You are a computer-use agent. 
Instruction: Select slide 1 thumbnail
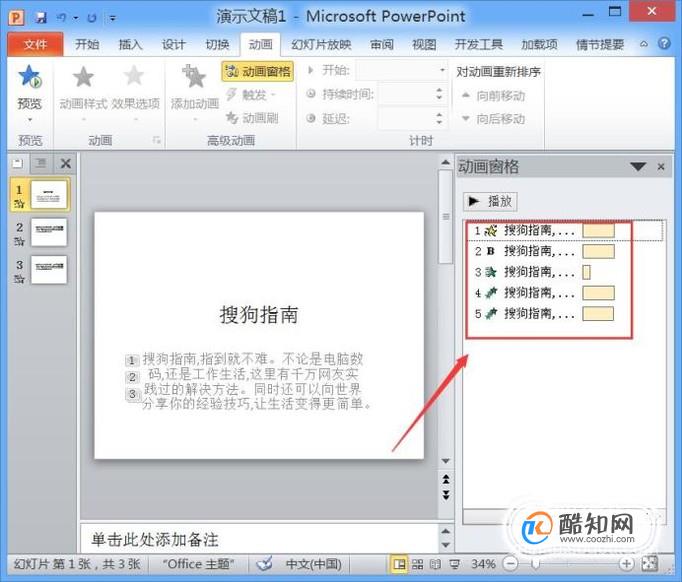coord(49,194)
